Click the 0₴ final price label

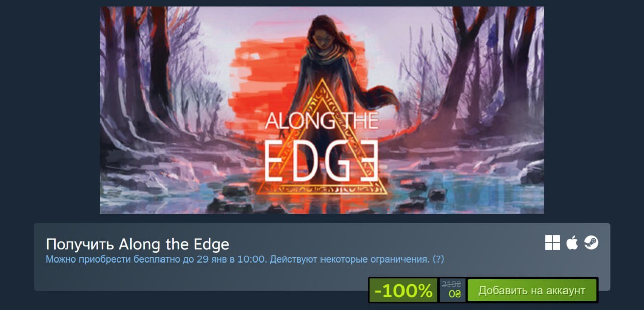[x=455, y=294]
